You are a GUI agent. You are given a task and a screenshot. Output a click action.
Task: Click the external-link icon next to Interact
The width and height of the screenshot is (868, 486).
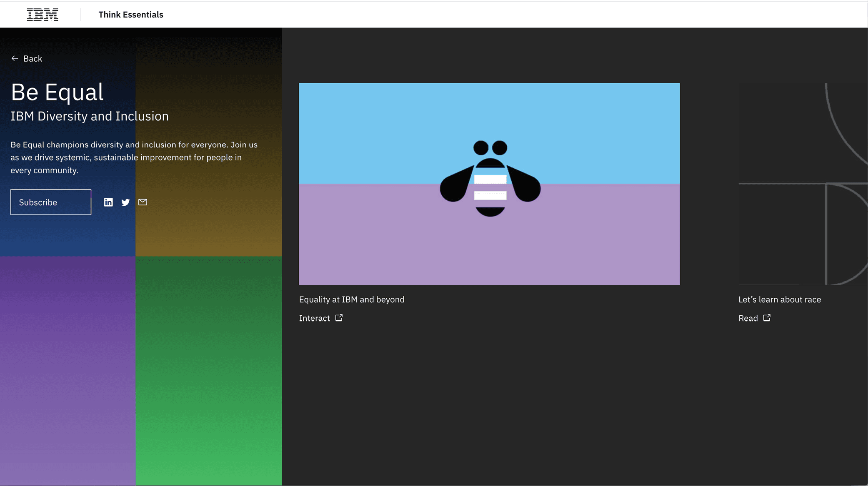tap(339, 318)
